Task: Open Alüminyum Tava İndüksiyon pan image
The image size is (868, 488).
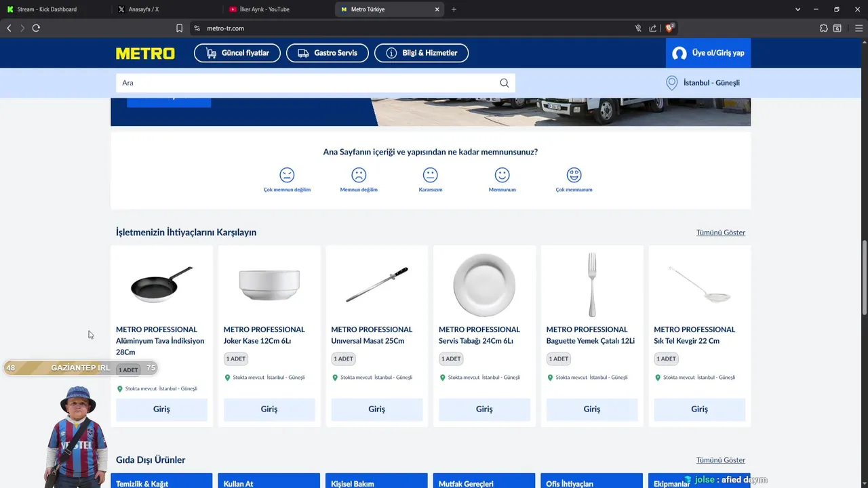Action: click(161, 285)
